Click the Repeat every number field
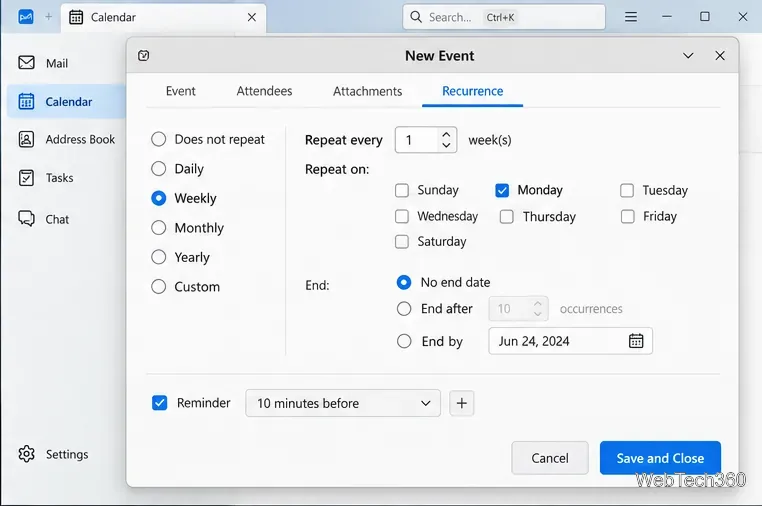 tap(417, 140)
